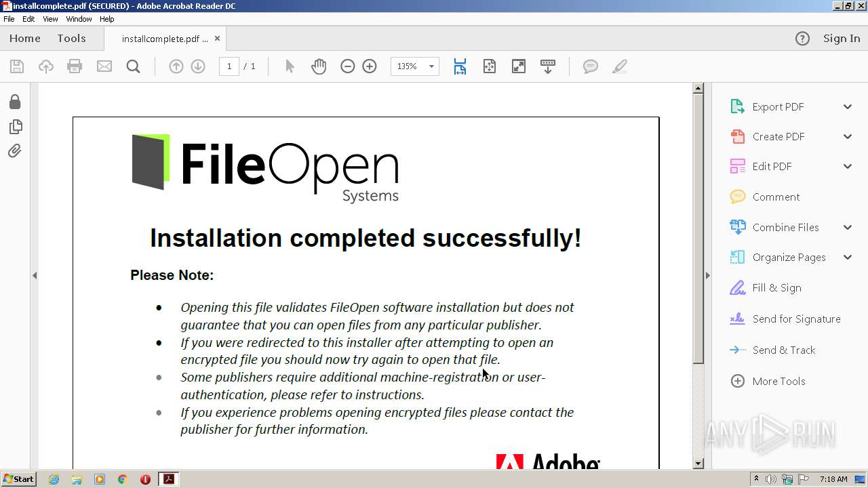The width and height of the screenshot is (868, 488).
Task: Expand the Edit PDF chevron
Action: [848, 166]
